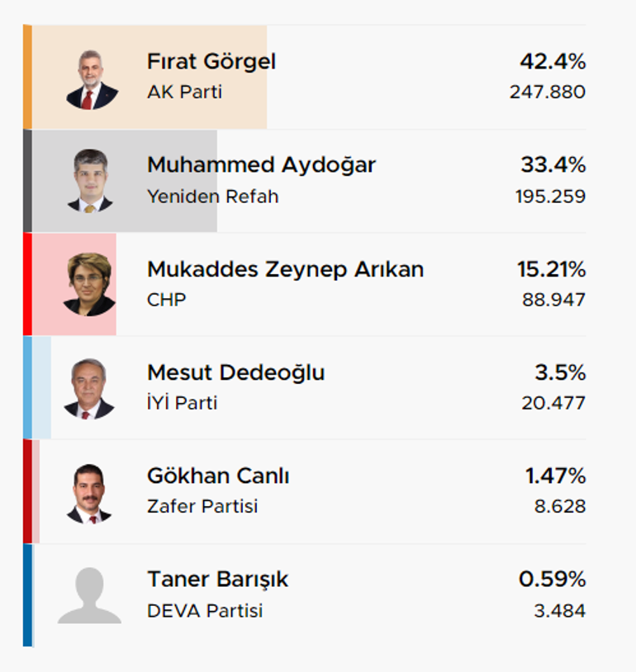Click the 0.59% vote share
Image resolution: width=636 pixels, height=672 pixels.
[552, 580]
